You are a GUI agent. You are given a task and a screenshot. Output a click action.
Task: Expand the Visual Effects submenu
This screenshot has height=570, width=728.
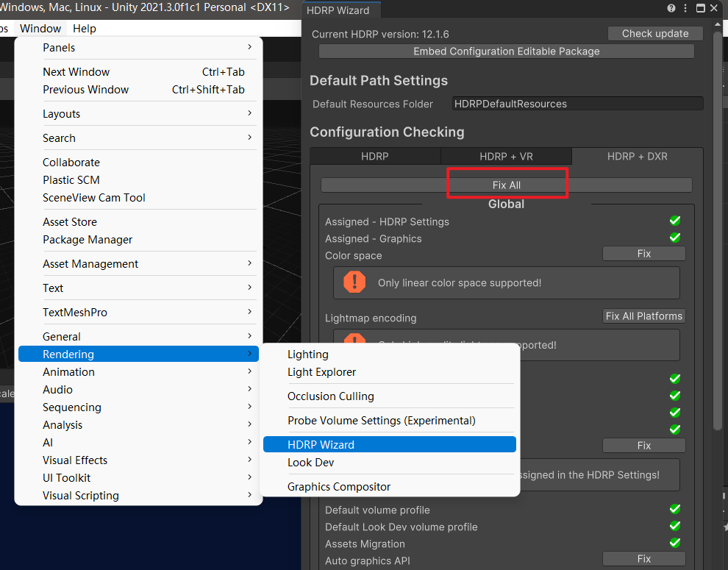click(138, 460)
